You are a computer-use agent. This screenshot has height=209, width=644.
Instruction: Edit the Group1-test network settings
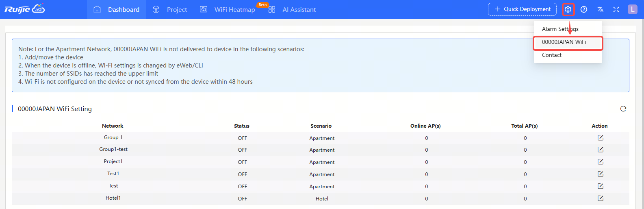click(601, 150)
